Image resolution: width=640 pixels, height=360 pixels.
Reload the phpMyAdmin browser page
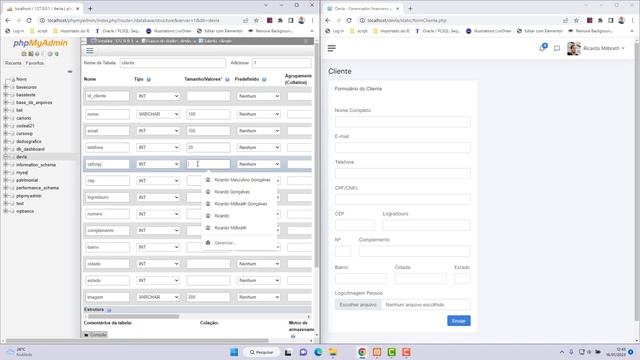pos(29,20)
